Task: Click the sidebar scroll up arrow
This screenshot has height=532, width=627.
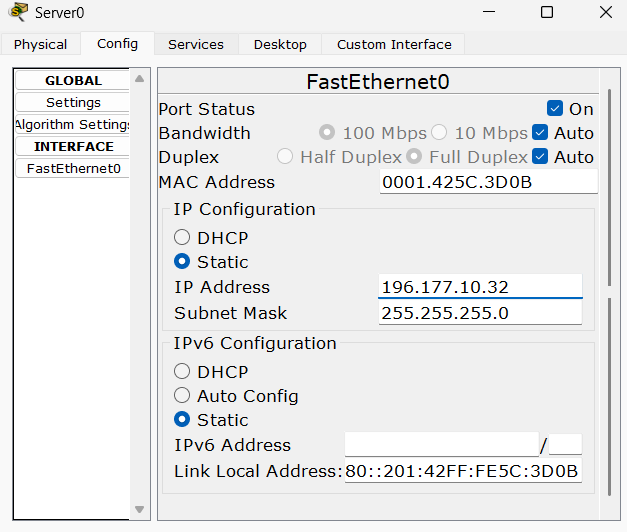Action: [140, 79]
